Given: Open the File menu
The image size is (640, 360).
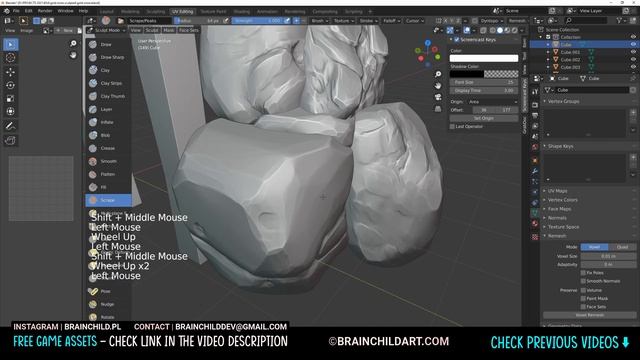Looking at the screenshot, I should click(x=16, y=11).
